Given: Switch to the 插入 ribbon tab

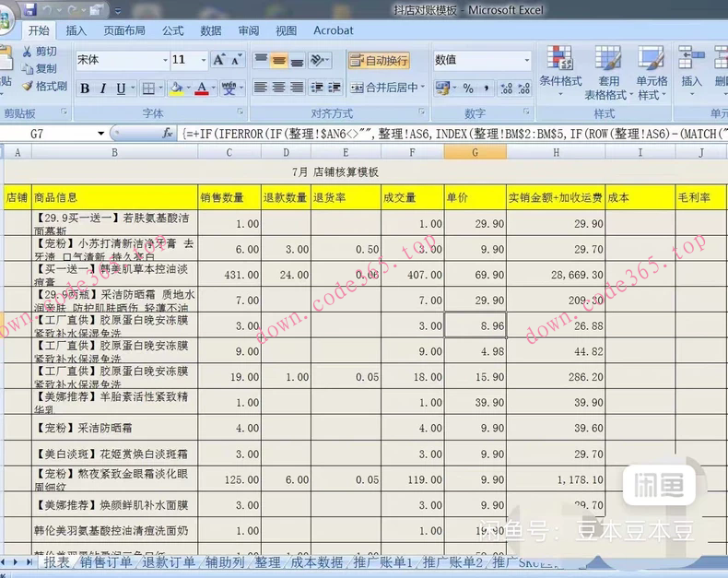Looking at the screenshot, I should tap(76, 30).
